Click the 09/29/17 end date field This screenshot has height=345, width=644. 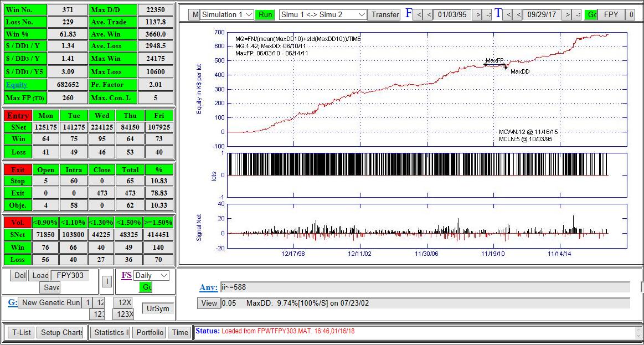[542, 15]
